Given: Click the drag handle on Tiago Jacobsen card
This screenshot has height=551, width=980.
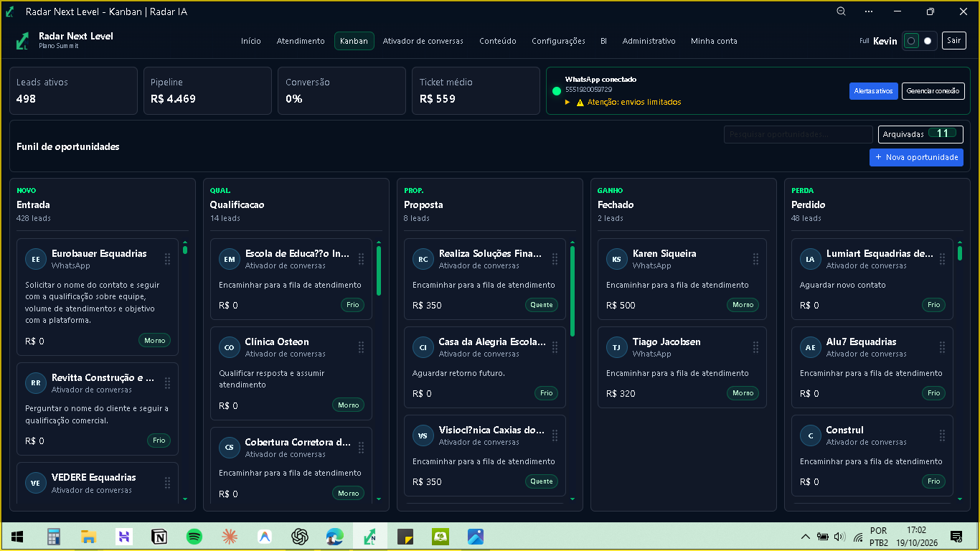Looking at the screenshot, I should (x=755, y=347).
